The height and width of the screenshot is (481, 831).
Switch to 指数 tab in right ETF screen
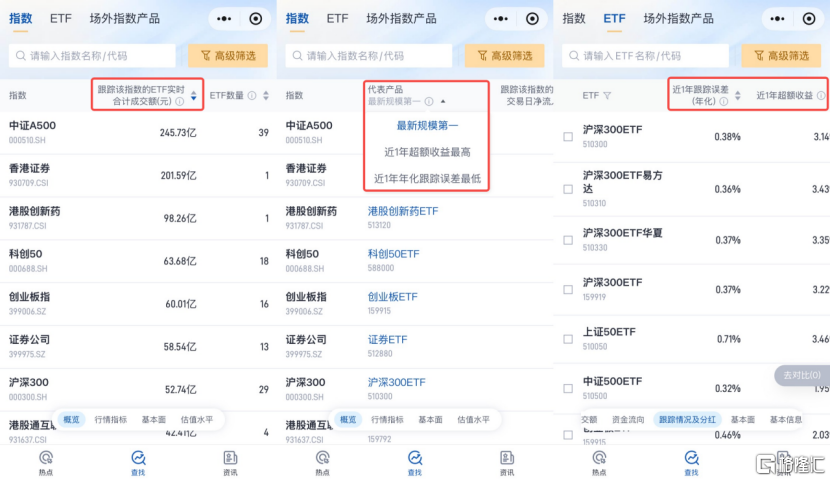pyautogui.click(x=574, y=19)
